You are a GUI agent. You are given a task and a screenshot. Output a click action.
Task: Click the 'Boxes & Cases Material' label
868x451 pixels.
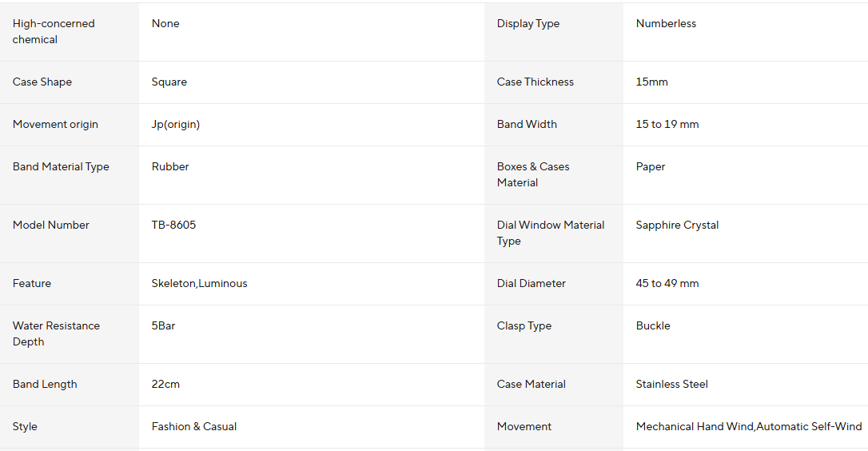(x=533, y=175)
